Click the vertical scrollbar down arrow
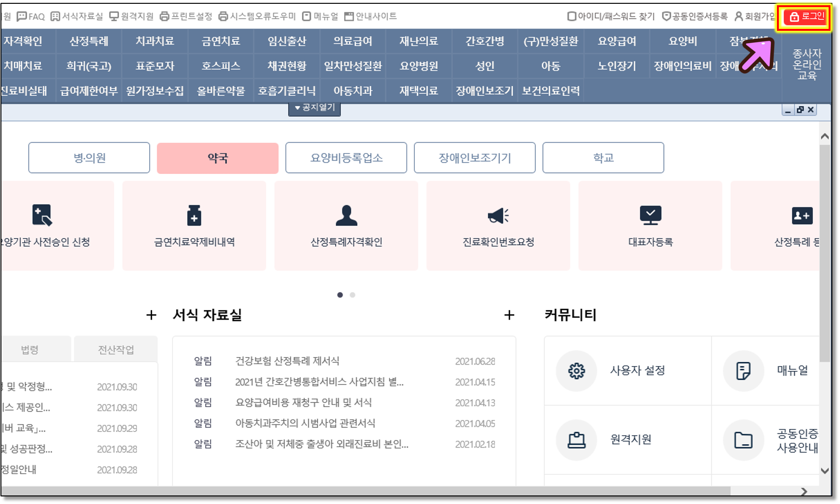The height and width of the screenshot is (504, 840). tap(825, 471)
